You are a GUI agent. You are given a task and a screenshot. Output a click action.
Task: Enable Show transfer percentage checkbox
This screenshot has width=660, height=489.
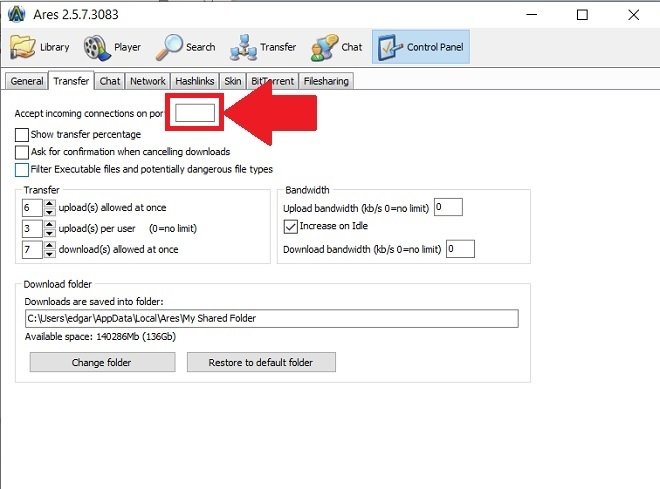pos(21,135)
